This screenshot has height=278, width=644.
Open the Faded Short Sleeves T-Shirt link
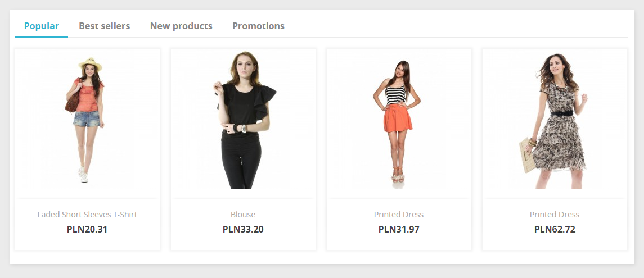coord(87,215)
